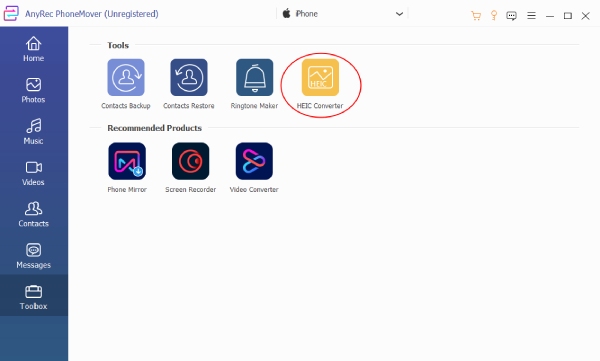The width and height of the screenshot is (600, 361).
Task: Click the shopping cart purchase icon
Action: coord(476,16)
